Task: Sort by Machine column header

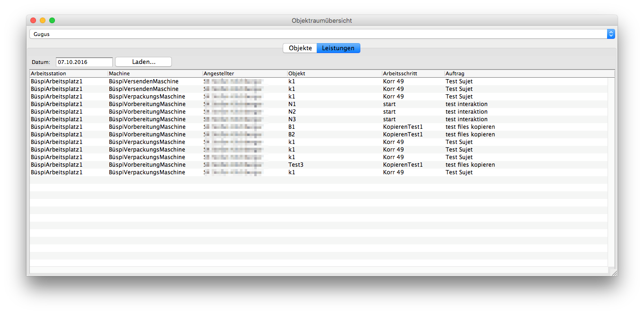Action: point(155,74)
